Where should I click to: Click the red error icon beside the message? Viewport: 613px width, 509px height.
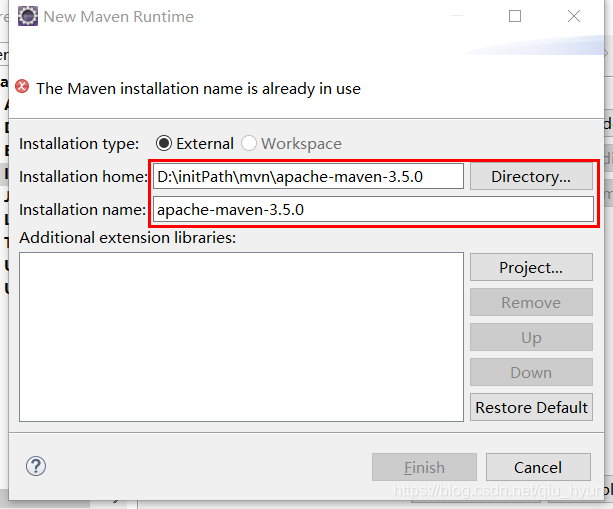(22, 86)
